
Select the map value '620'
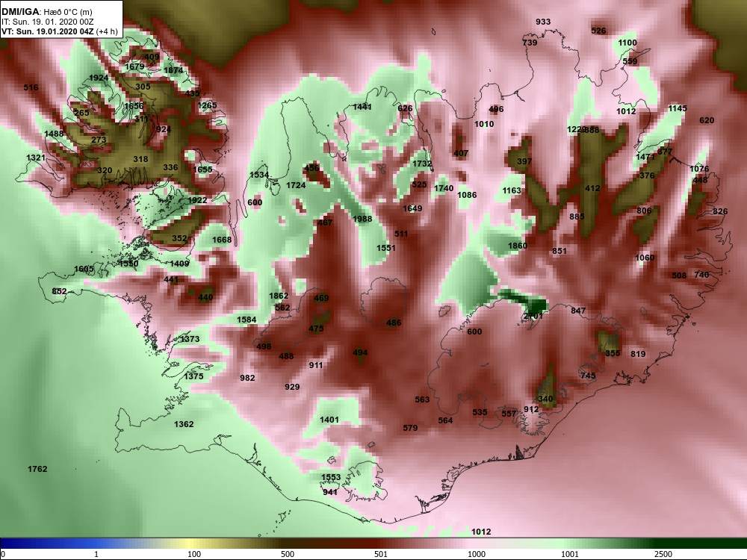[707, 120]
